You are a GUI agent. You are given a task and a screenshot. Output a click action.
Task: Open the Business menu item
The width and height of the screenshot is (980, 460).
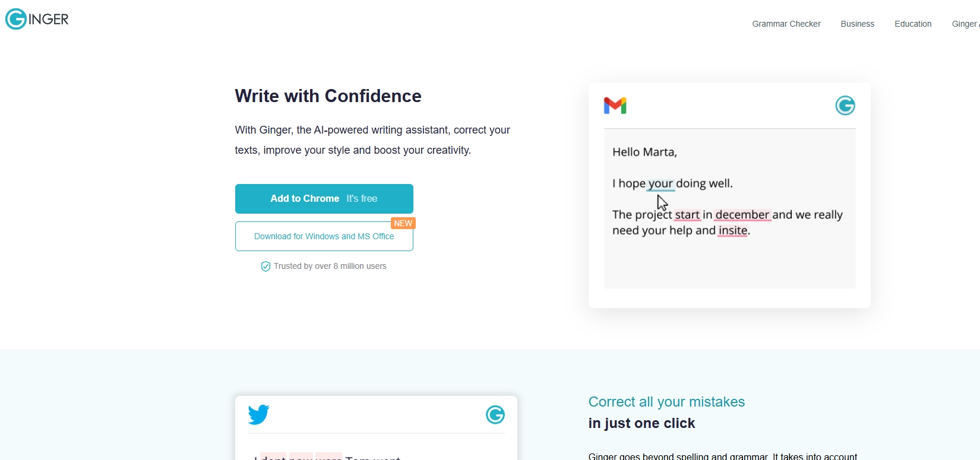[857, 24]
